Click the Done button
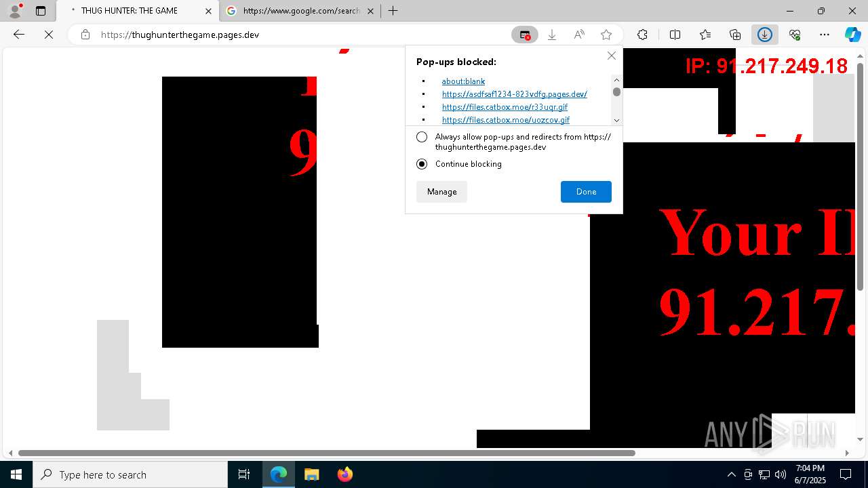This screenshot has width=868, height=488. (586, 192)
